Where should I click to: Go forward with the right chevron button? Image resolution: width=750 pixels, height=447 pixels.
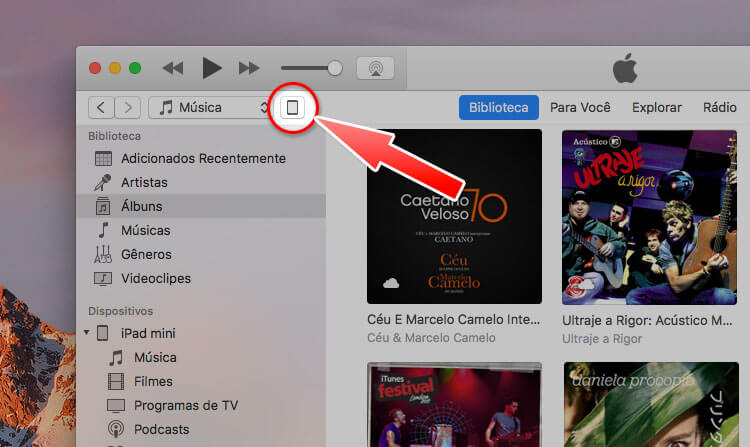[128, 108]
